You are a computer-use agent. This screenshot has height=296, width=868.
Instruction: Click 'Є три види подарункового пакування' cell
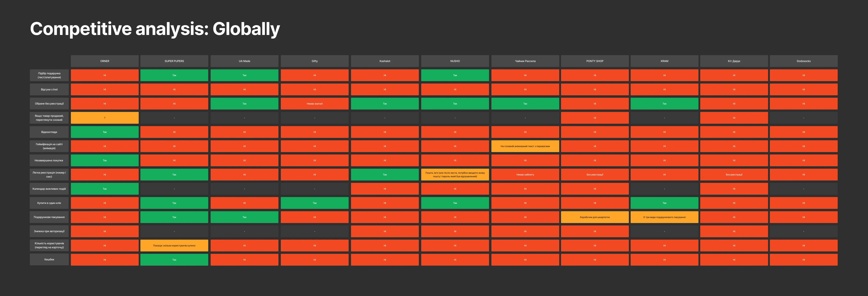point(665,217)
